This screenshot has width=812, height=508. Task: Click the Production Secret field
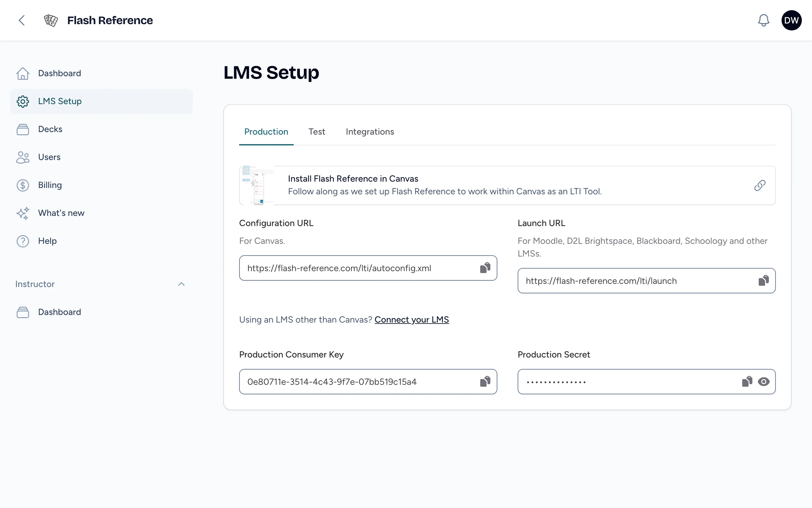pos(646,381)
